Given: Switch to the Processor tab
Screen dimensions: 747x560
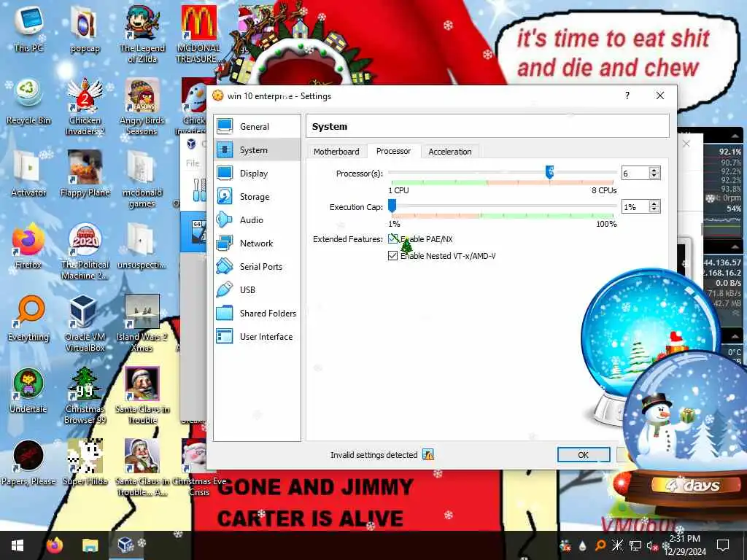Looking at the screenshot, I should [x=393, y=151].
